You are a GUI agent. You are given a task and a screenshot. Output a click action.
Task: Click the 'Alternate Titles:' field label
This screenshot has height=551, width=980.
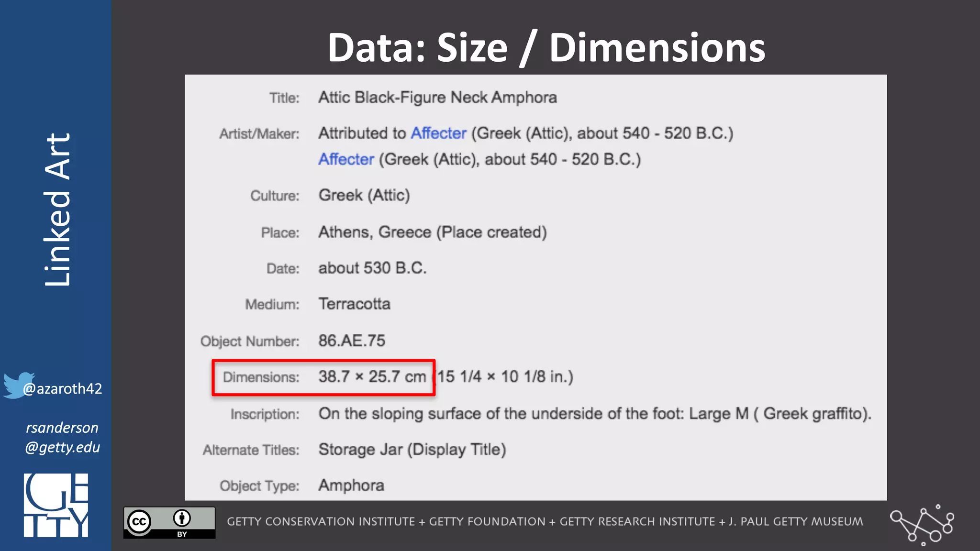[251, 450]
